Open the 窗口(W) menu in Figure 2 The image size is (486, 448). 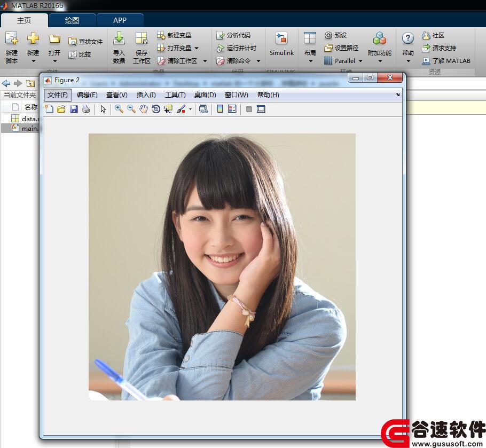point(237,95)
